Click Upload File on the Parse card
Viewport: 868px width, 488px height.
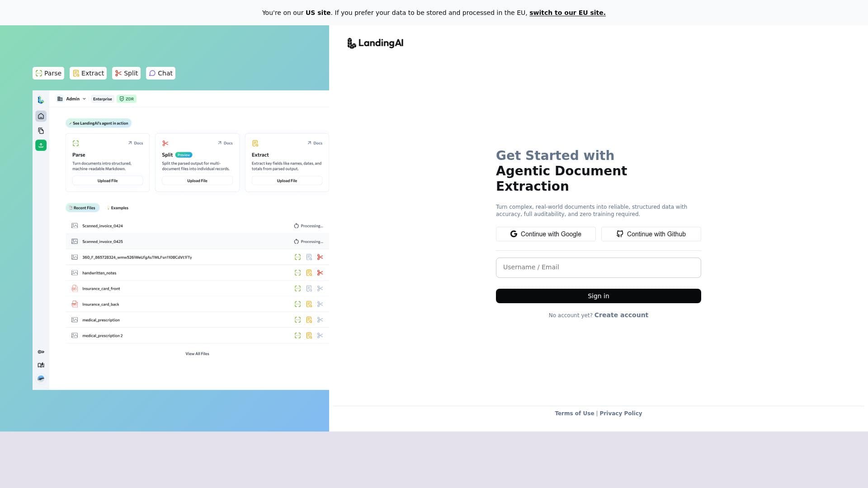[x=108, y=181]
